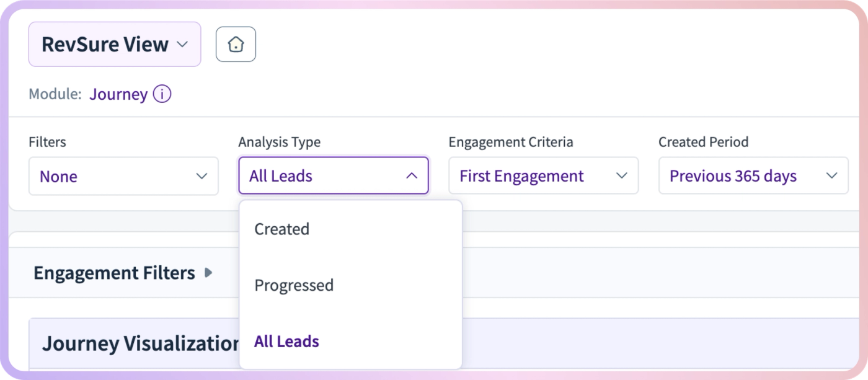
Task: Click the Filters dropdown chevron arrow
Action: click(201, 176)
